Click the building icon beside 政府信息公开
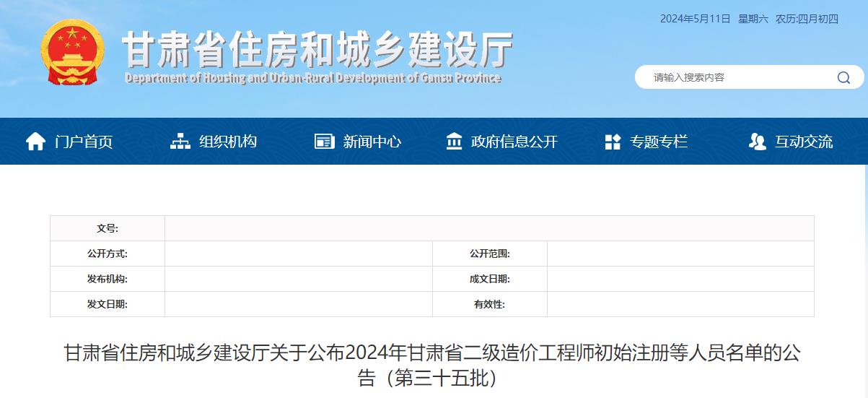Viewport: 868px width, 398px height. coord(455,142)
